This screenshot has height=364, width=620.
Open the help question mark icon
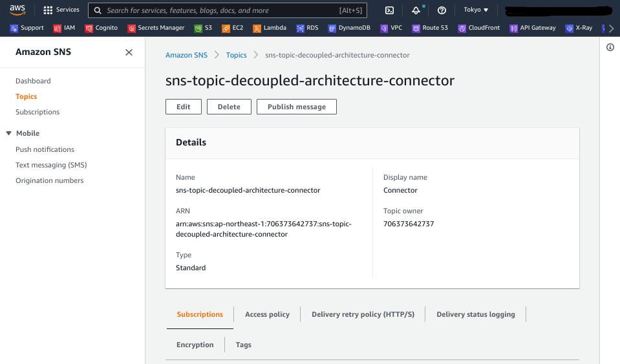(x=442, y=10)
